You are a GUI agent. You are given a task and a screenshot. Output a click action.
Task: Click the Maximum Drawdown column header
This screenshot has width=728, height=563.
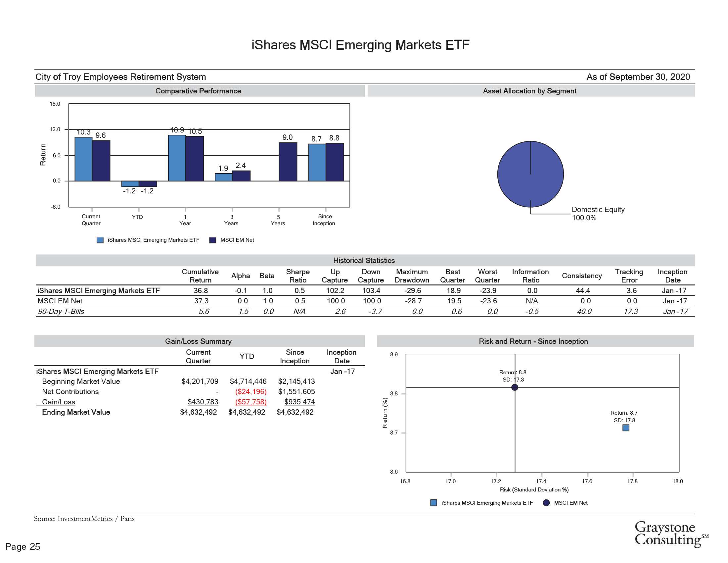click(412, 276)
